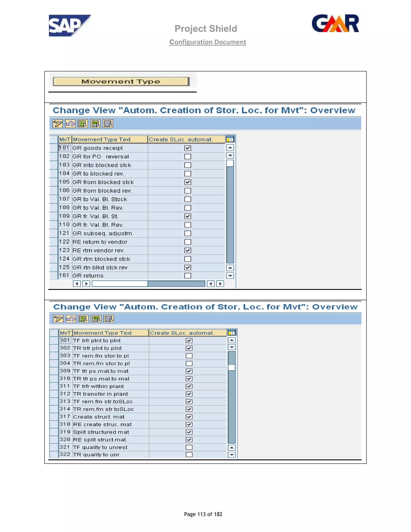Click the top scroll-down arrow in the lower table
This screenshot has height=532, width=411.
pyautogui.click(x=232, y=347)
